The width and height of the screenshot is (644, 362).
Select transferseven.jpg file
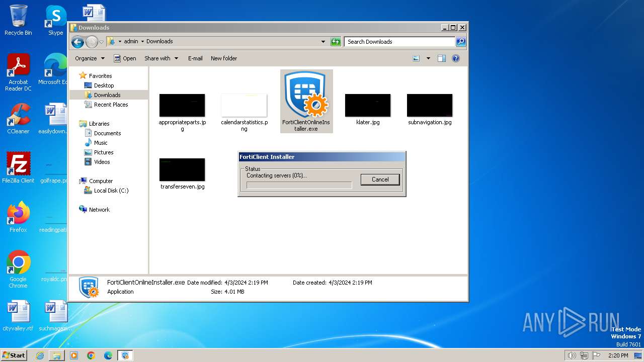(x=182, y=174)
